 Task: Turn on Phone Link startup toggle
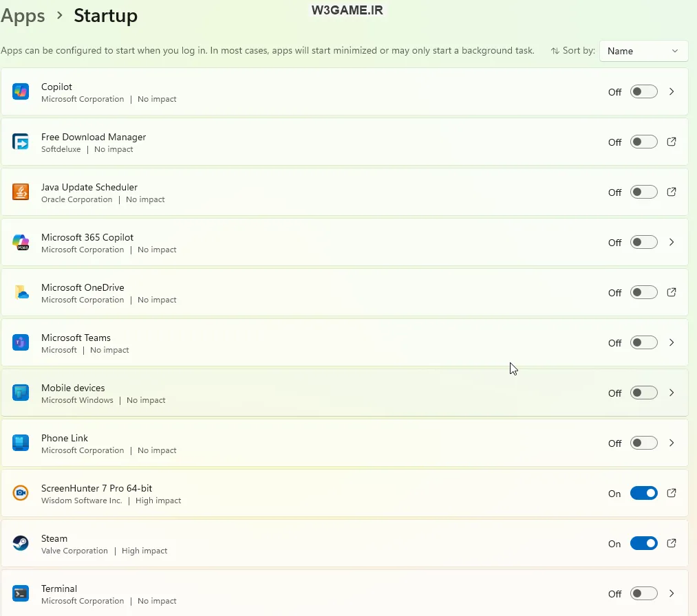(643, 443)
